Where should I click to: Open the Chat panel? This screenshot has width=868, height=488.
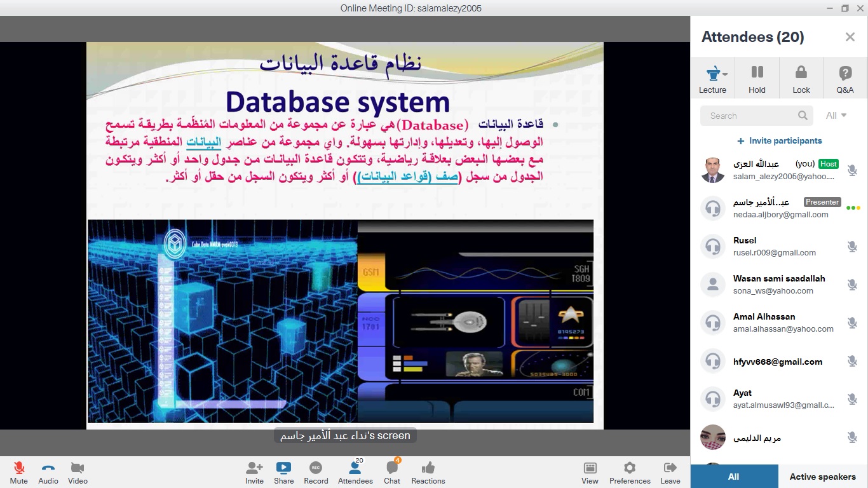392,473
